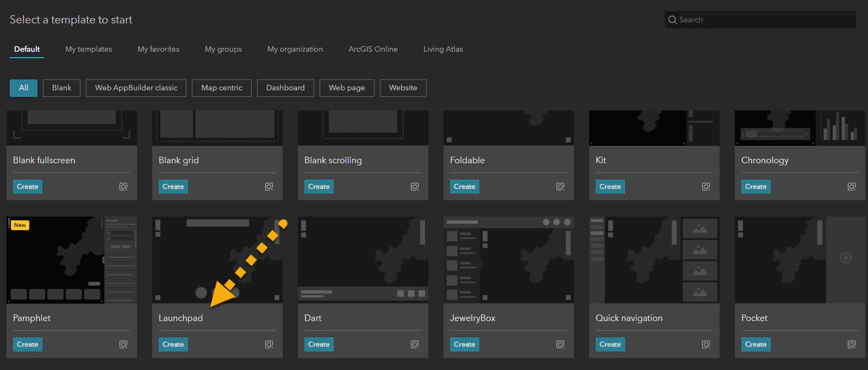Preview the Dart template

click(x=415, y=344)
